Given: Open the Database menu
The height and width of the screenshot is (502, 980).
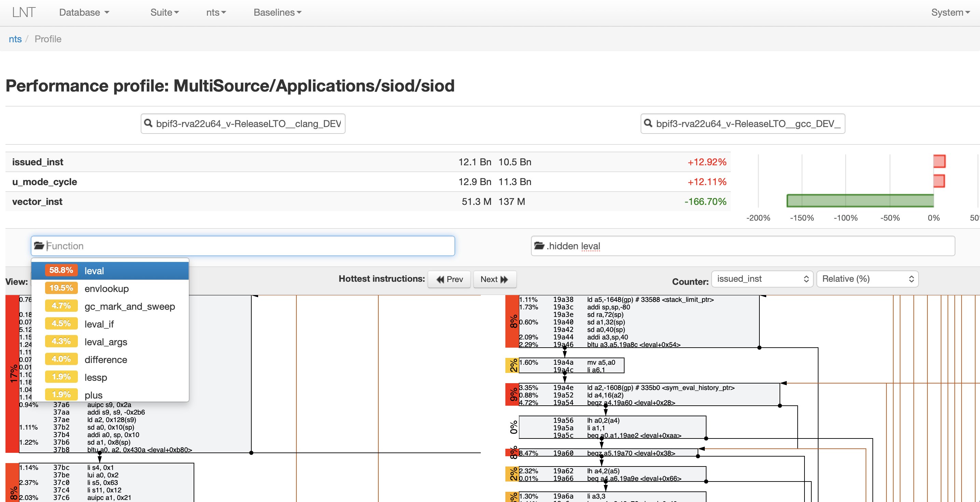Looking at the screenshot, I should (84, 12).
